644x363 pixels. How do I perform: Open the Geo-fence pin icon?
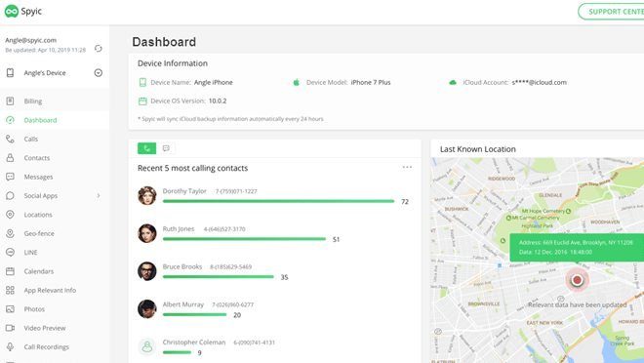[11, 233]
